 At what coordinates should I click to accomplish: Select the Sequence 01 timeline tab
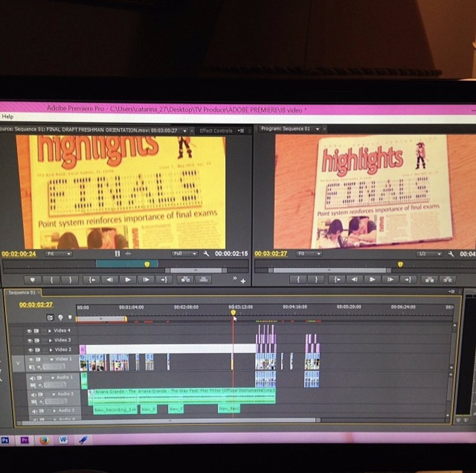click(22, 292)
